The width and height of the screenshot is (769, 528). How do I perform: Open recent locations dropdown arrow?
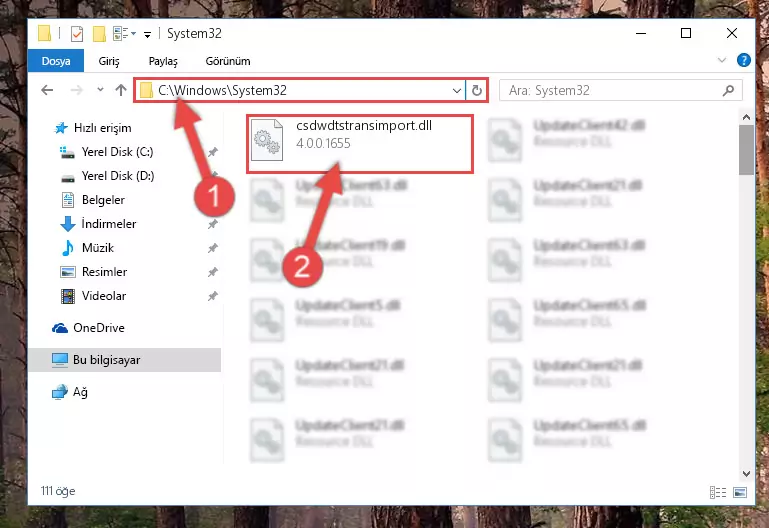coord(100,90)
